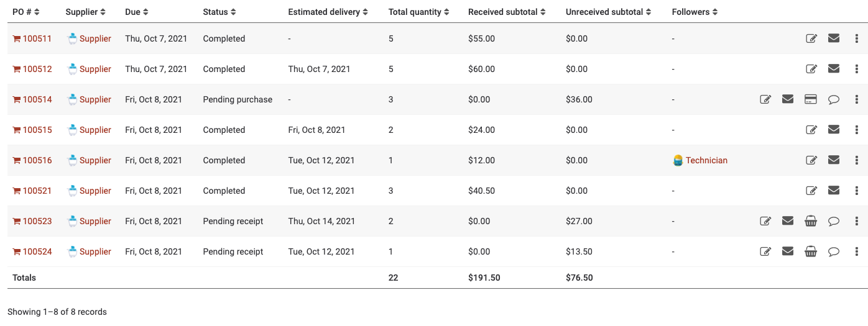Open comment bubble for PO 100514
The width and height of the screenshot is (868, 326).
click(834, 99)
